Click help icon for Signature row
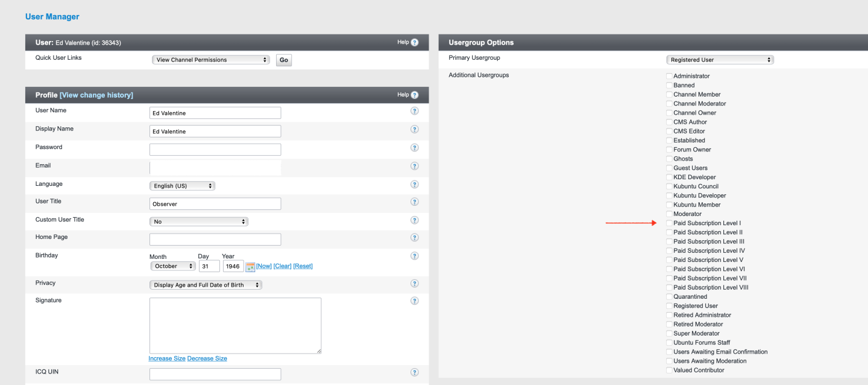Image resolution: width=868 pixels, height=385 pixels. pos(415,301)
